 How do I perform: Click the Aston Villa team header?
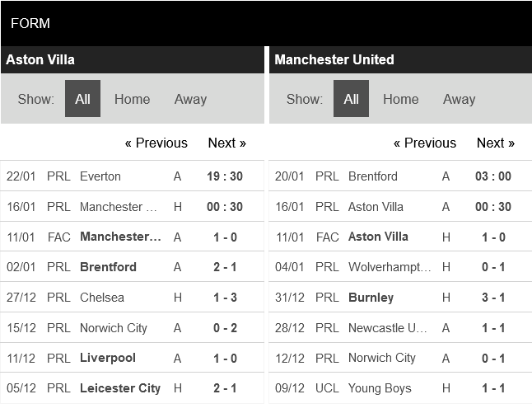coord(40,59)
